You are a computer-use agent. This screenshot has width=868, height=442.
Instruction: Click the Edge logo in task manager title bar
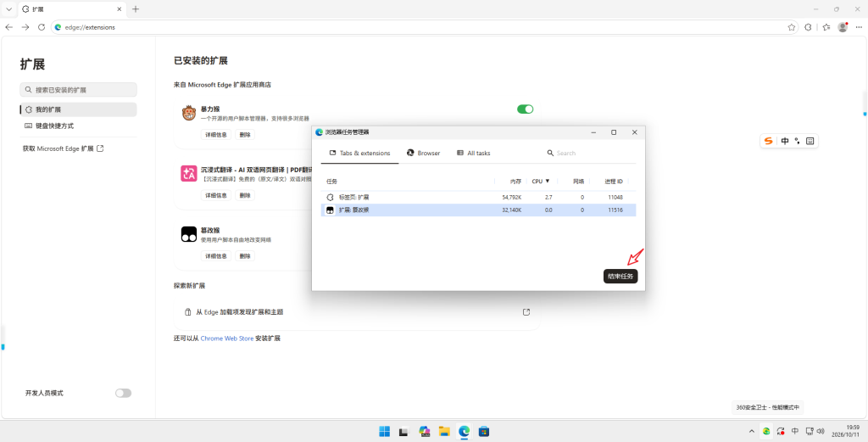tap(319, 132)
